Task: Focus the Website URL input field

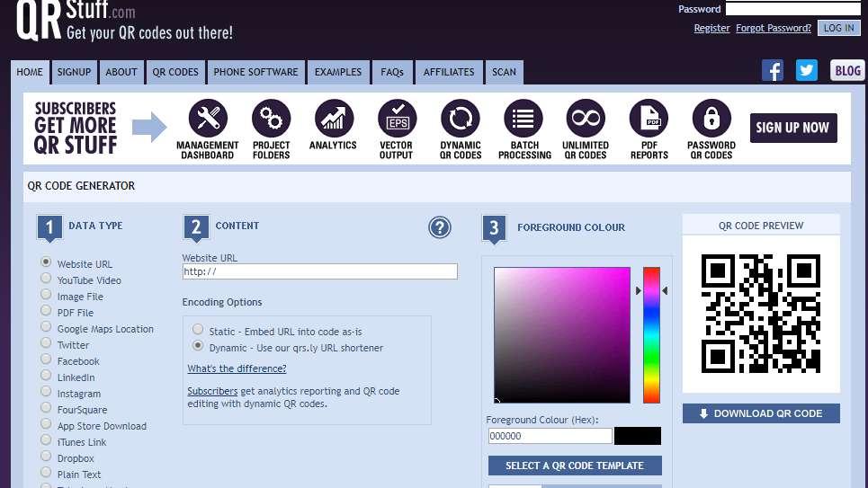Action: [320, 271]
